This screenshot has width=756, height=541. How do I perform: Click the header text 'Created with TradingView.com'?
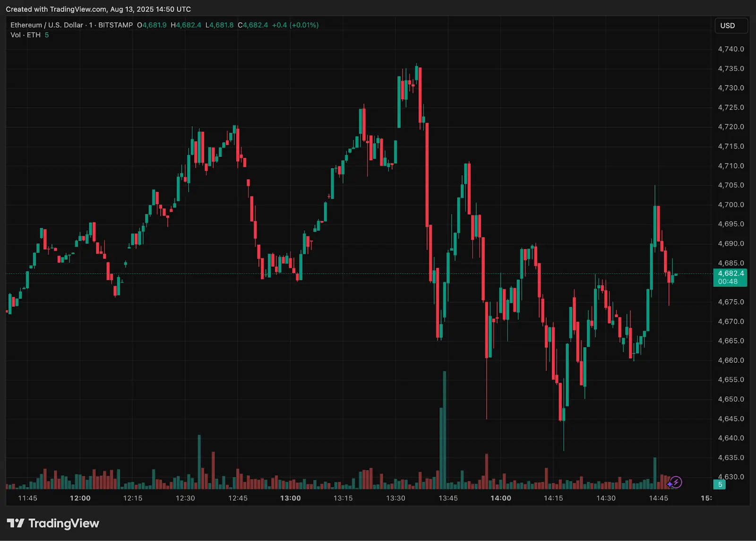(x=56, y=9)
